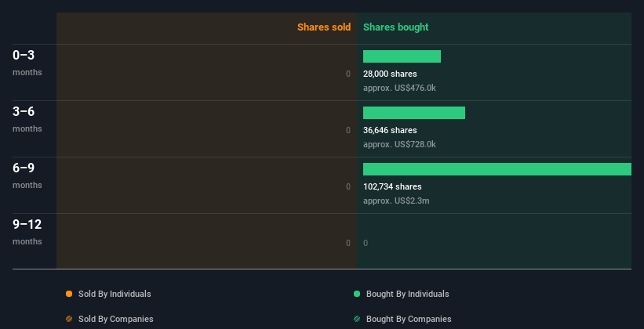Click shares bought zero in 9–12 months row
The width and height of the screenshot is (644, 329).
366,243
